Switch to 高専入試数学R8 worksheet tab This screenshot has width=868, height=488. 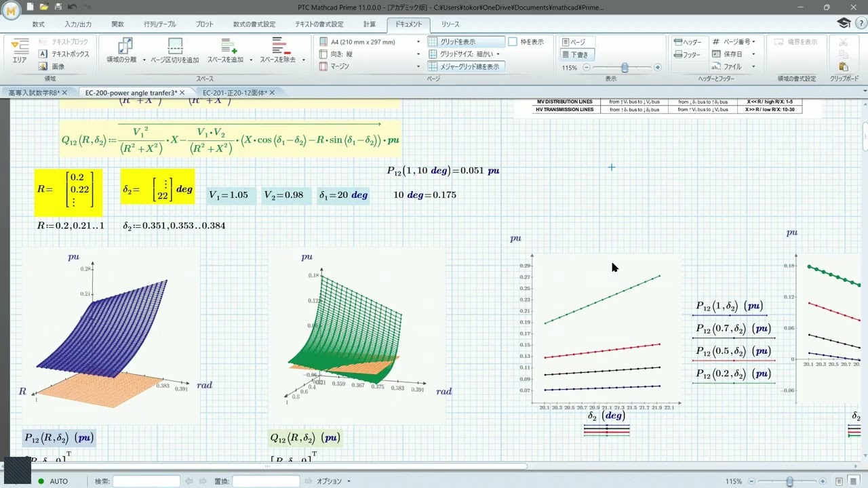(34, 92)
